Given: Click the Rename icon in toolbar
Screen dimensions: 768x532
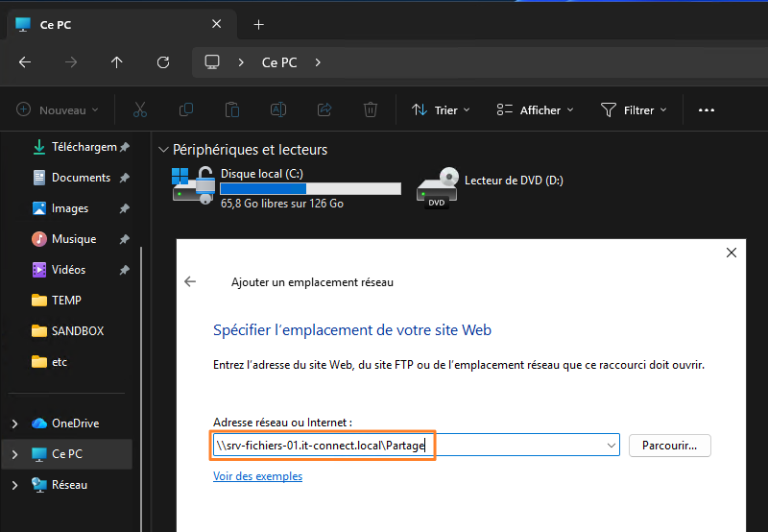Looking at the screenshot, I should coord(278,110).
